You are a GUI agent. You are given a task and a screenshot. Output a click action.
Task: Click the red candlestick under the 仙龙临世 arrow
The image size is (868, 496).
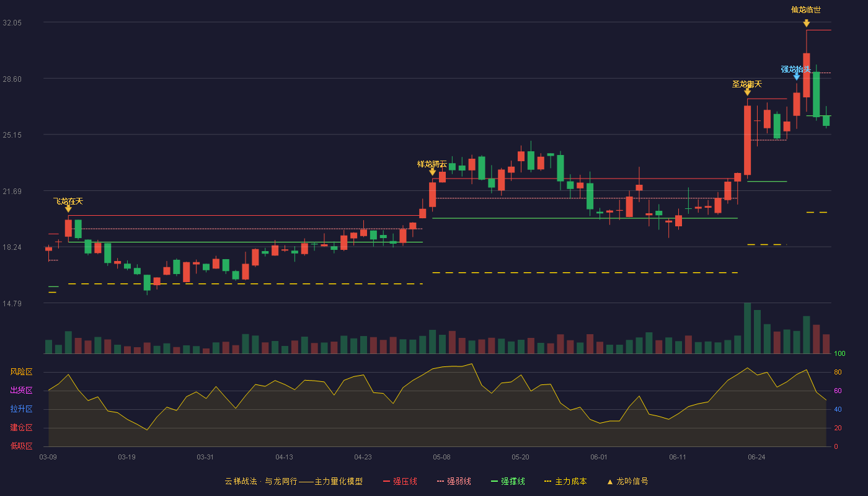tap(807, 75)
